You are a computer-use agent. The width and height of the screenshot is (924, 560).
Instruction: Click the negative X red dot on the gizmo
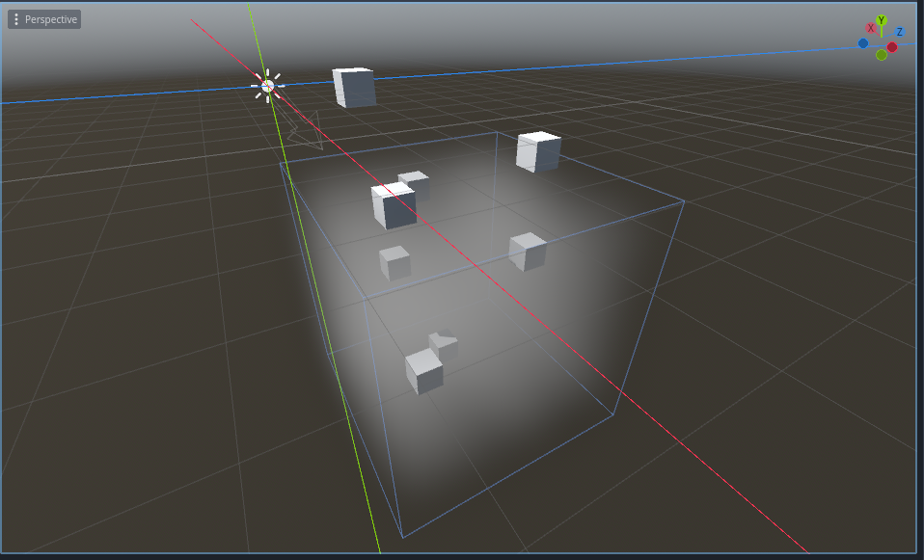click(x=891, y=46)
